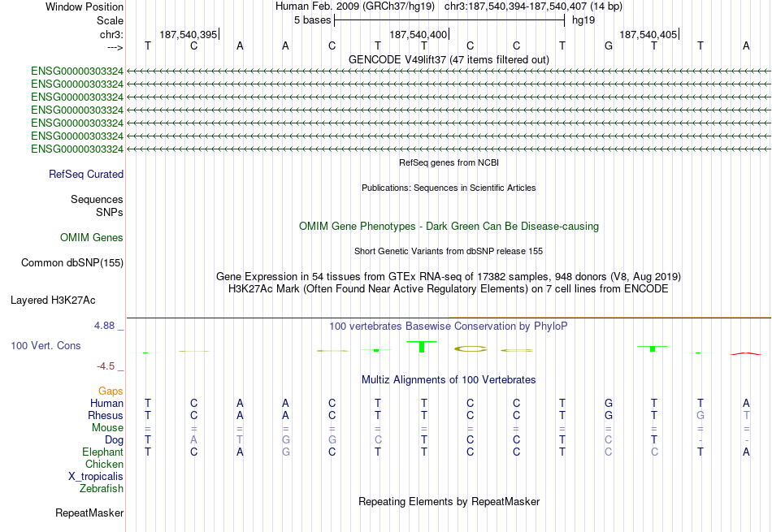The width and height of the screenshot is (772, 532).
Task: Open Publications: Sequences in Scientific Articles title
Action: click(x=449, y=188)
